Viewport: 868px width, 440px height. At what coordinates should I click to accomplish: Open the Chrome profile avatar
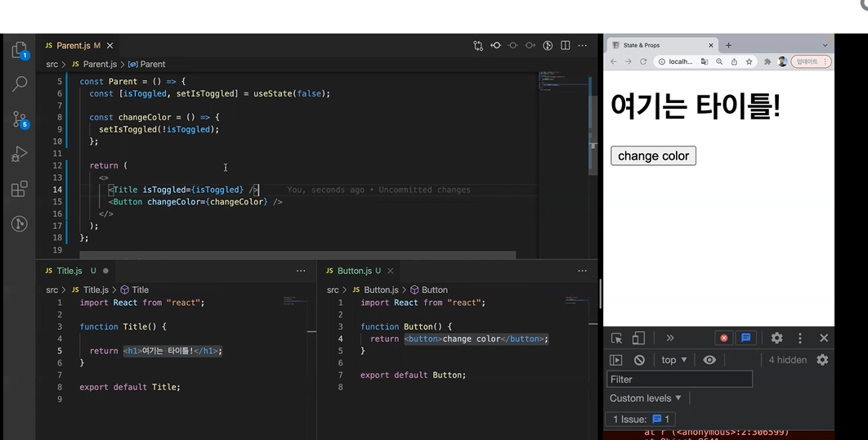[782, 61]
